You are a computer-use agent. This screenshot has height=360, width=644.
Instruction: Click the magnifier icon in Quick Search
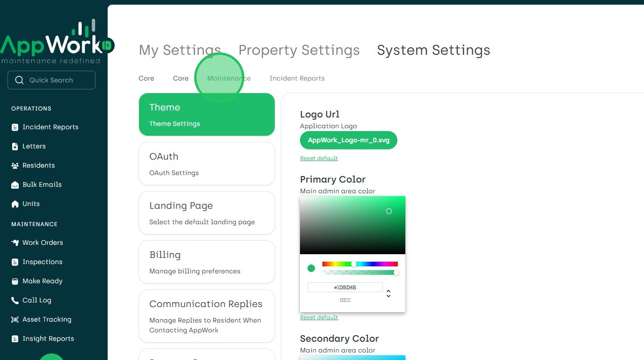(x=19, y=80)
